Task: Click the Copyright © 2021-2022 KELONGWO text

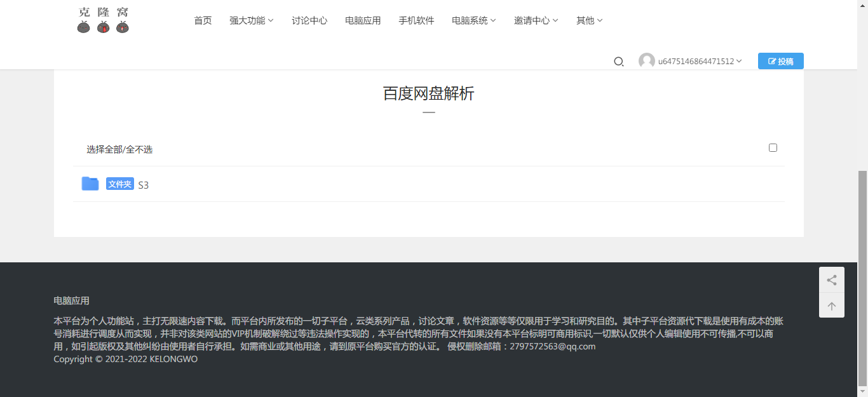Action: pos(126,359)
